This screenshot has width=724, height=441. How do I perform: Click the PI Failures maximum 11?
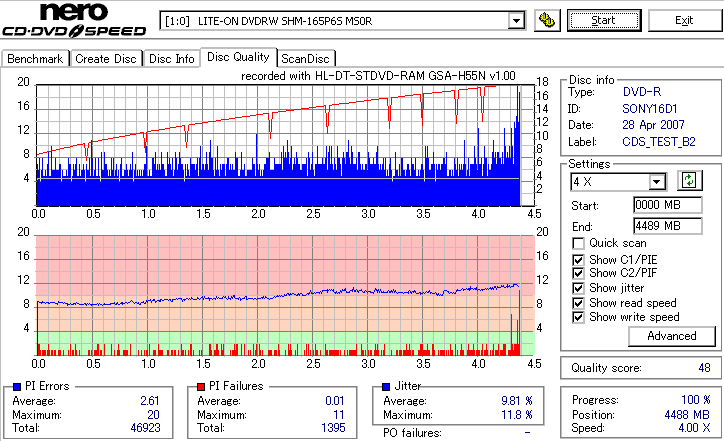339,415
